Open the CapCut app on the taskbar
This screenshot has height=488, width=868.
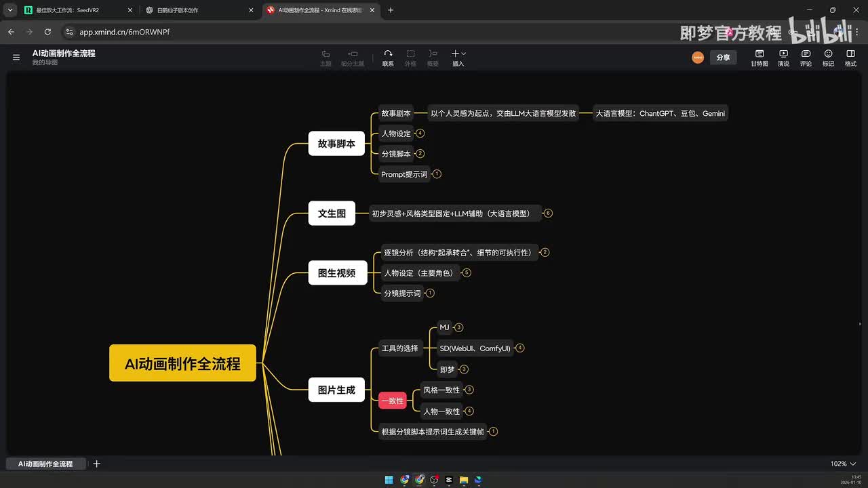(x=449, y=480)
